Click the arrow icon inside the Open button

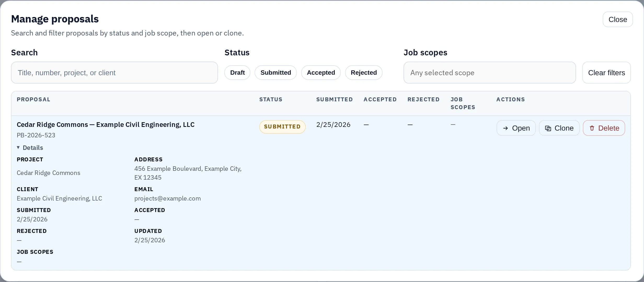505,128
